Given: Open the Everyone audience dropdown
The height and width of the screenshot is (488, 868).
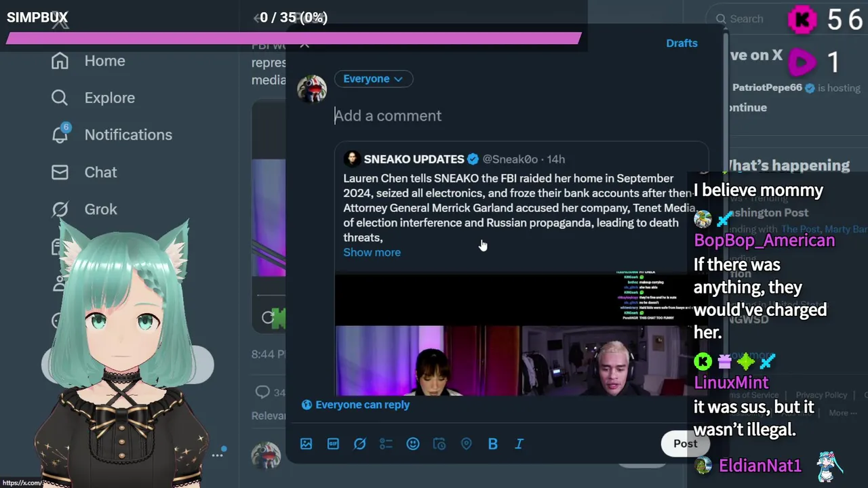Looking at the screenshot, I should coord(373,79).
